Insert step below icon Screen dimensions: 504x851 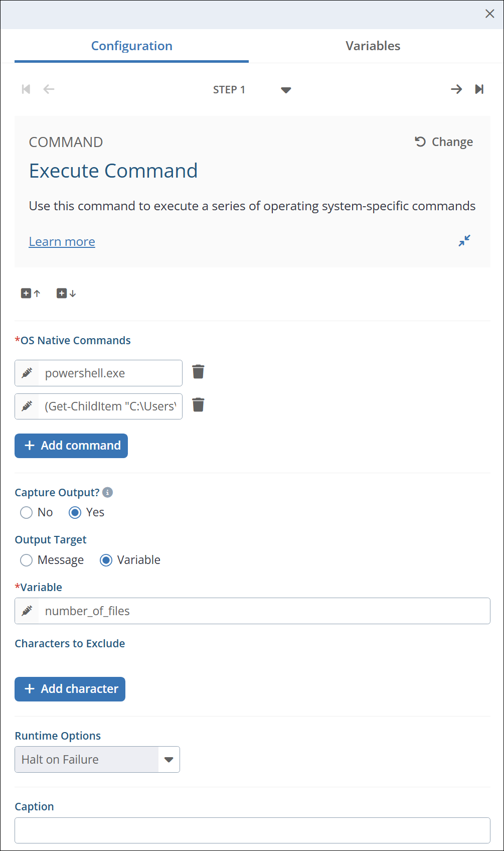66,294
